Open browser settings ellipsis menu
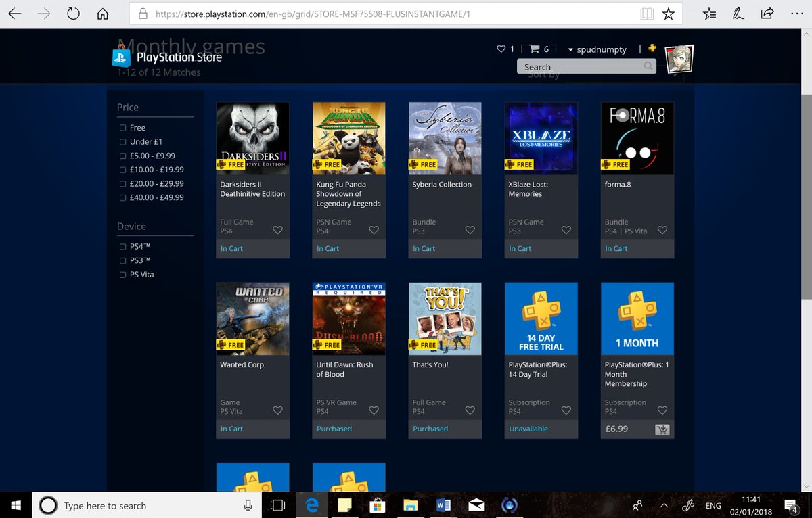 (796, 14)
